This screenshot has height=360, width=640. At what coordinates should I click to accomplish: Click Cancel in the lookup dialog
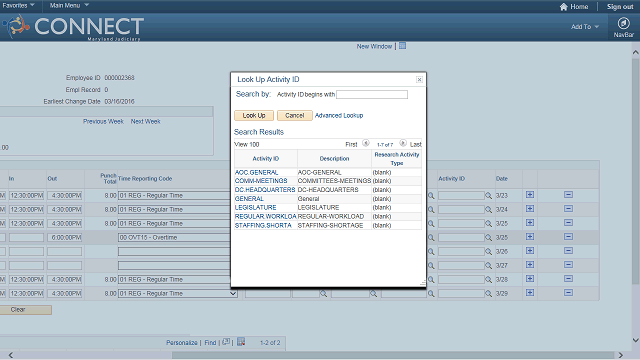pyautogui.click(x=295, y=116)
